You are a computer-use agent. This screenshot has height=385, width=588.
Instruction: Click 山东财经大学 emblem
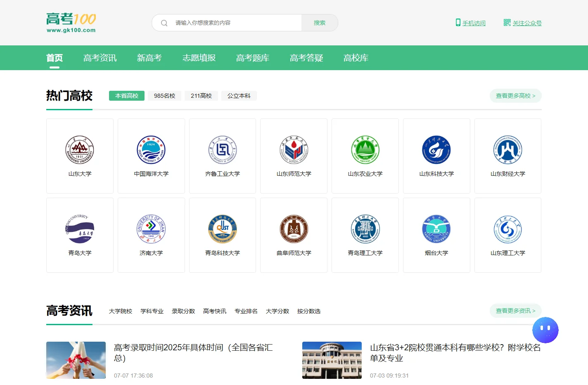pos(508,150)
